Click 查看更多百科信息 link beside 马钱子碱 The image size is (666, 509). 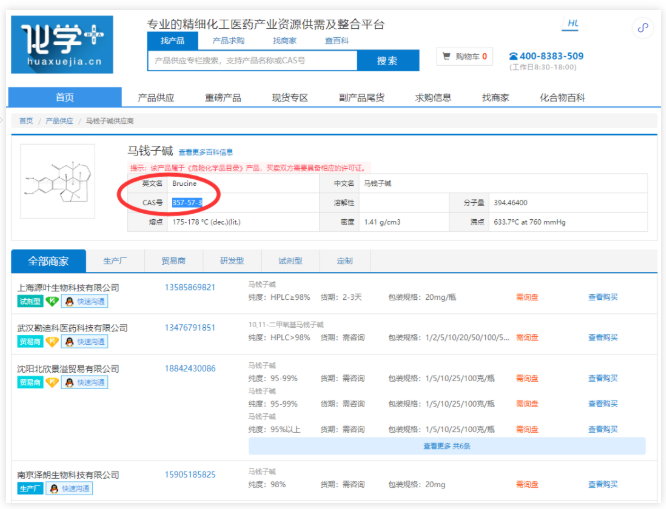205,152
